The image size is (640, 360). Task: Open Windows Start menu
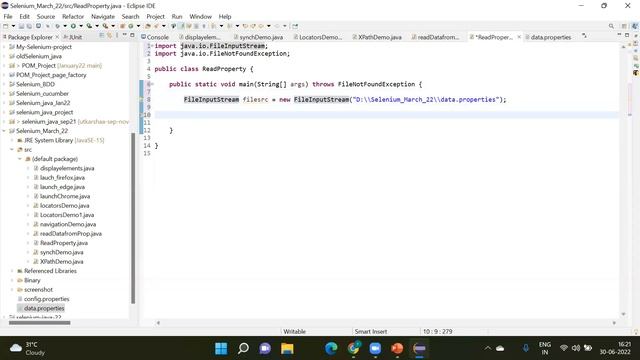(221, 348)
